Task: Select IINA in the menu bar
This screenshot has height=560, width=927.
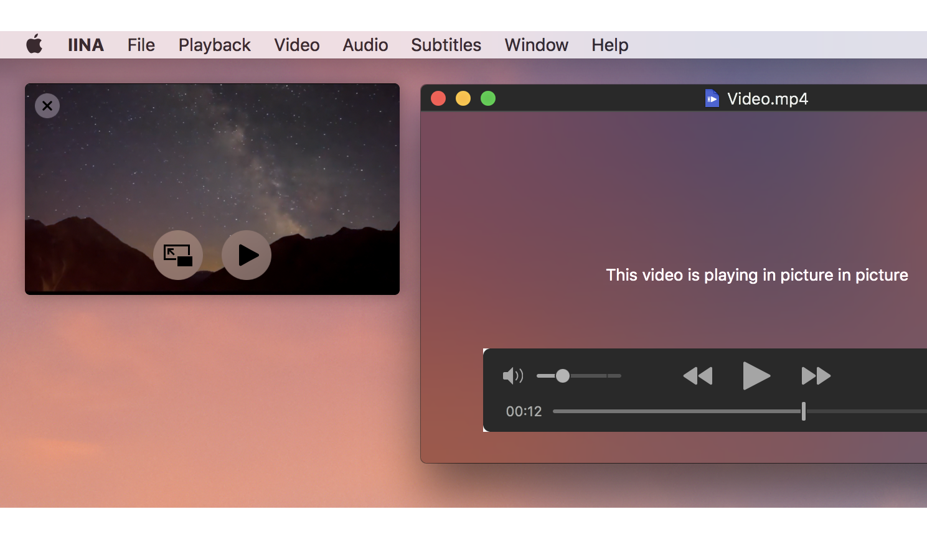Action: (x=85, y=44)
